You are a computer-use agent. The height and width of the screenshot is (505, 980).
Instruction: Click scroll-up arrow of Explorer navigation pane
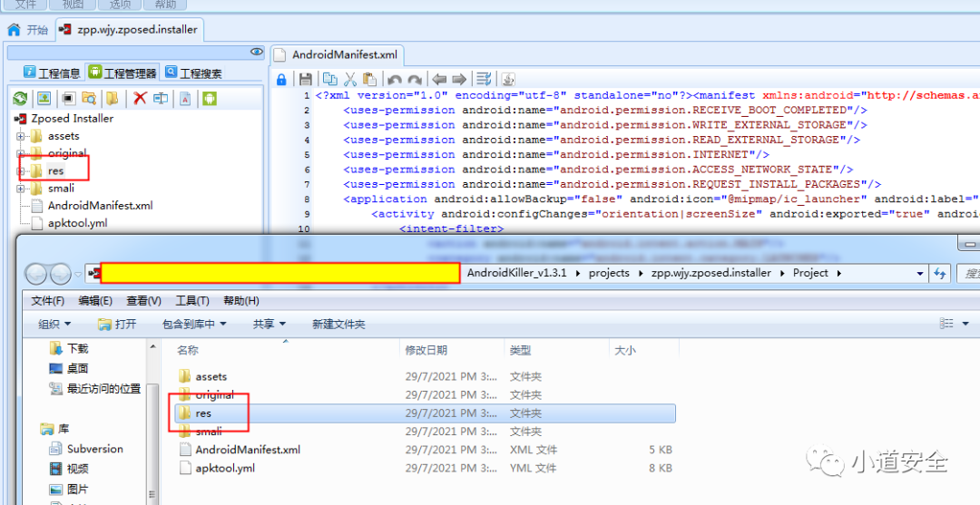152,346
